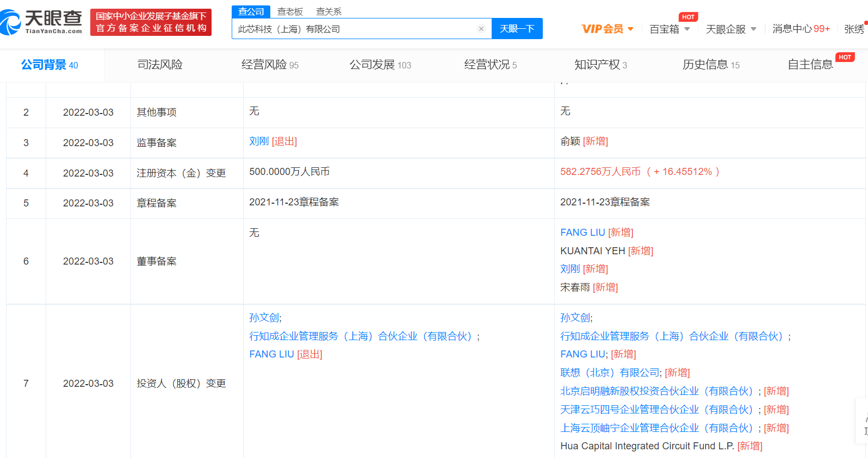The height and width of the screenshot is (458, 868).
Task: Select KUANTAI YEH text
Action: click(593, 251)
